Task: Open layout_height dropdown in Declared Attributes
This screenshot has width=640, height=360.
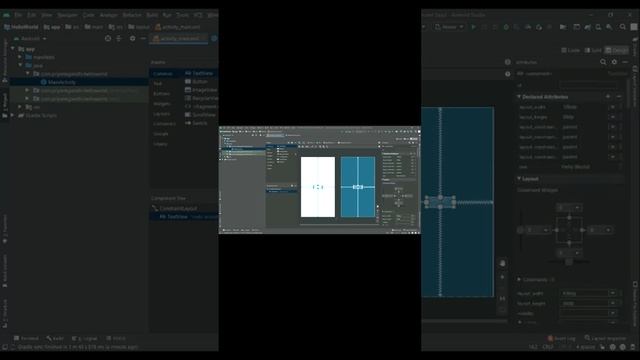Action: tap(613, 117)
